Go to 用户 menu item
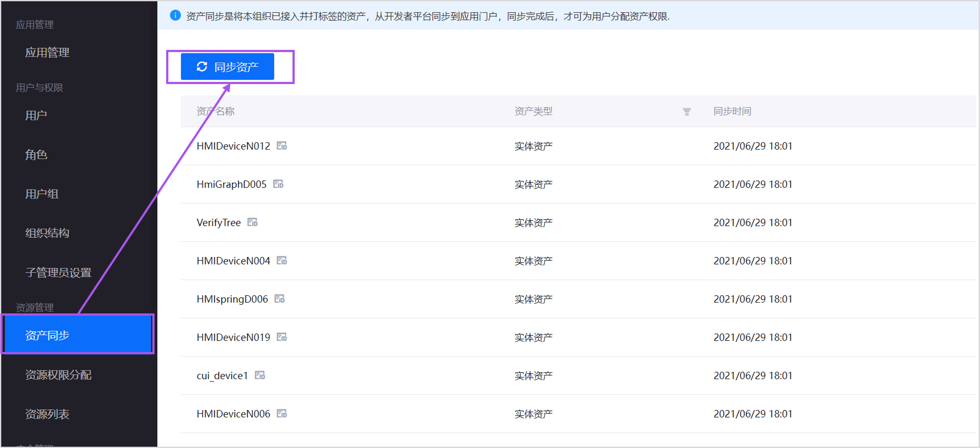The image size is (980, 448). (36, 115)
